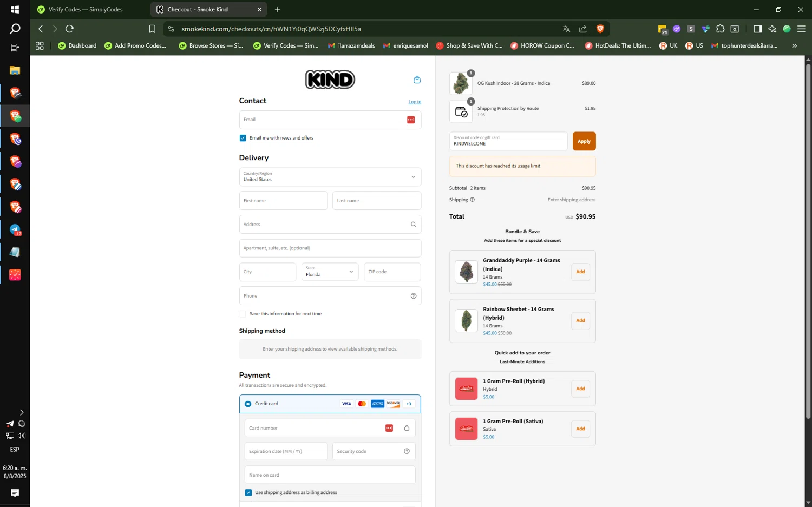Click the share icon in address bar
The image size is (812, 507).
pyautogui.click(x=582, y=29)
